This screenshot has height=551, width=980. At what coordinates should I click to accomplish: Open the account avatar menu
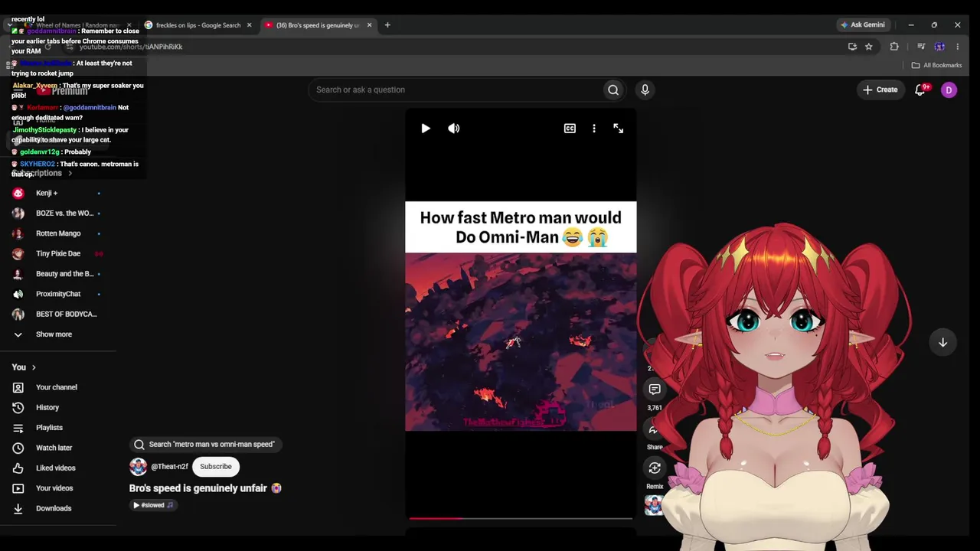point(949,90)
